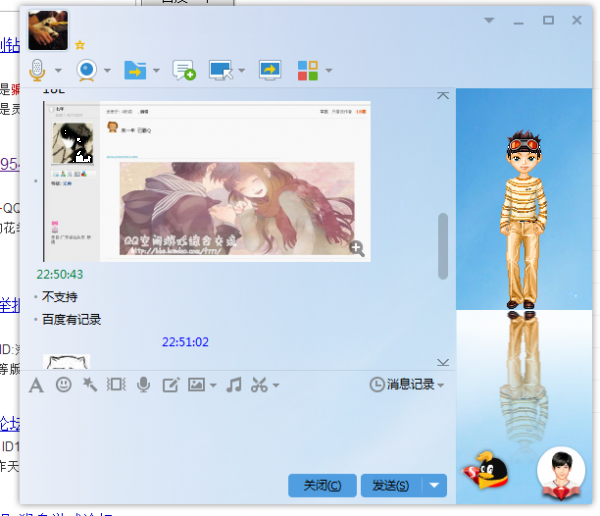
Task: Click 发送(S) send button
Action: pyautogui.click(x=391, y=485)
